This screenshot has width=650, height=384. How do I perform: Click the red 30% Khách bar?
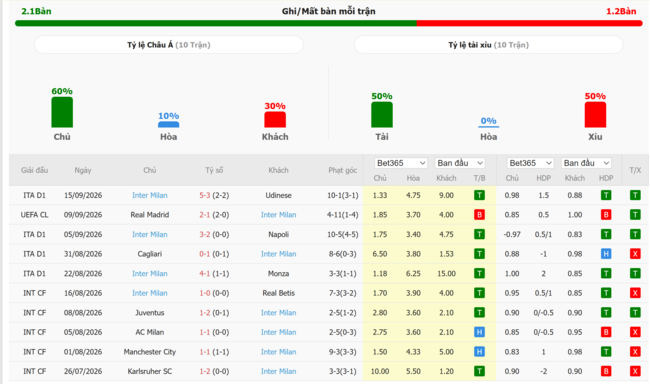coord(275,120)
